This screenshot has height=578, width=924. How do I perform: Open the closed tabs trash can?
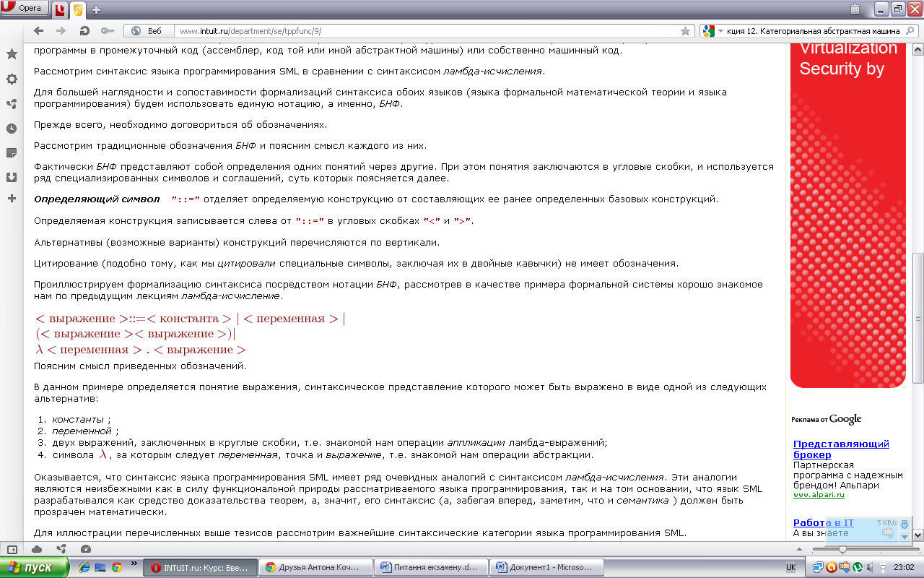(x=855, y=9)
